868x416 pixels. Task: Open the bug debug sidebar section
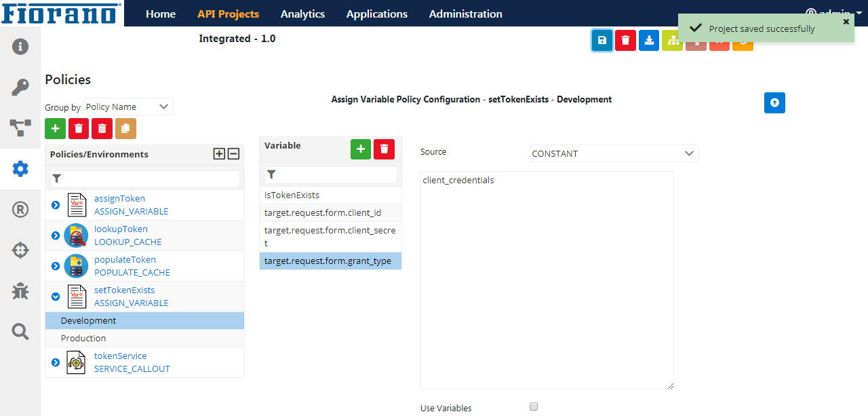tap(20, 291)
